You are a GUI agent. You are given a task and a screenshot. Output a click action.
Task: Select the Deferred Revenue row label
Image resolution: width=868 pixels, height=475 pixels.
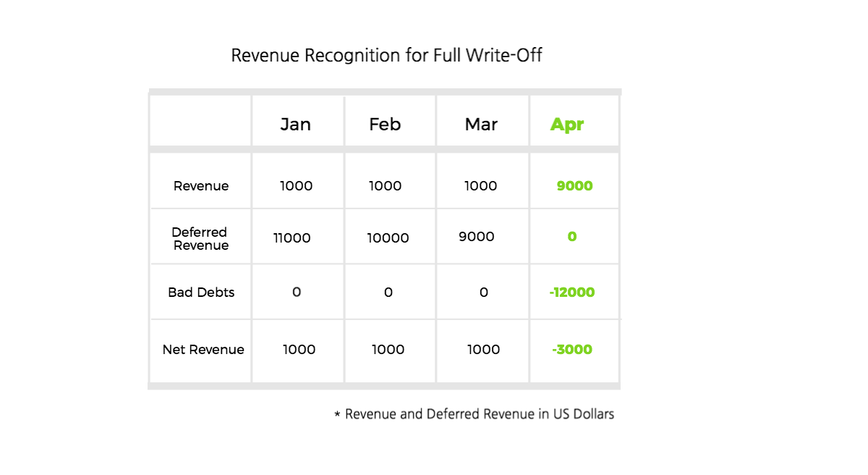click(200, 239)
